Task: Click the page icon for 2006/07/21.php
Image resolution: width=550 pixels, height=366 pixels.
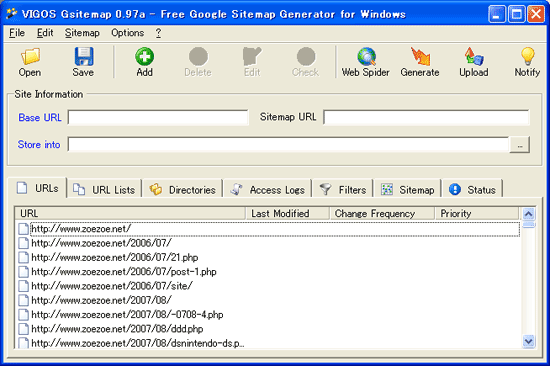Action: point(24,258)
